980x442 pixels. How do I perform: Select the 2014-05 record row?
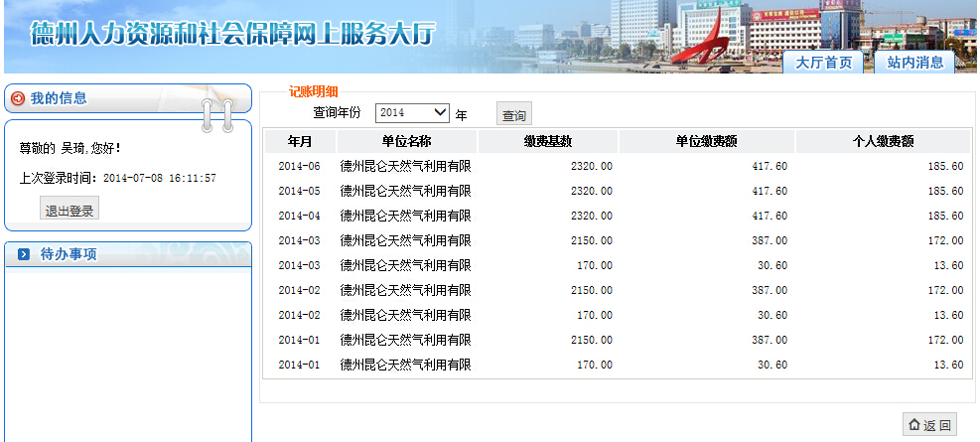point(616,191)
